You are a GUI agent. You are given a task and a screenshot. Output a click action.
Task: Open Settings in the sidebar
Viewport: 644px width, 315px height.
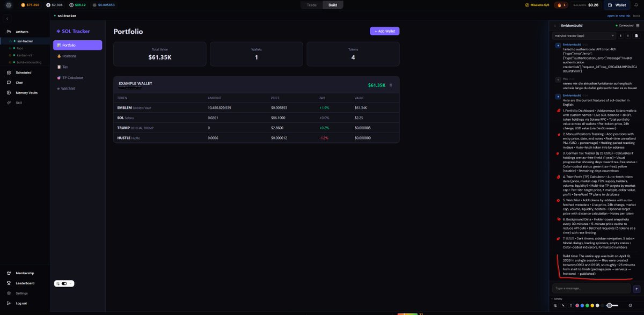tap(17, 293)
